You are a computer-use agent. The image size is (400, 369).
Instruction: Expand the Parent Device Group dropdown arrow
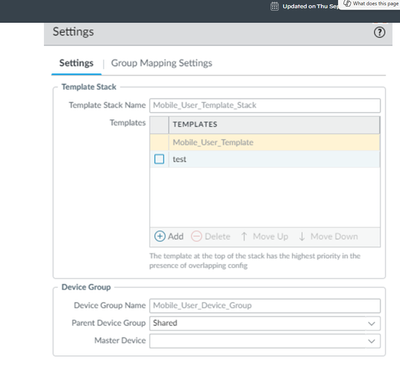(371, 323)
